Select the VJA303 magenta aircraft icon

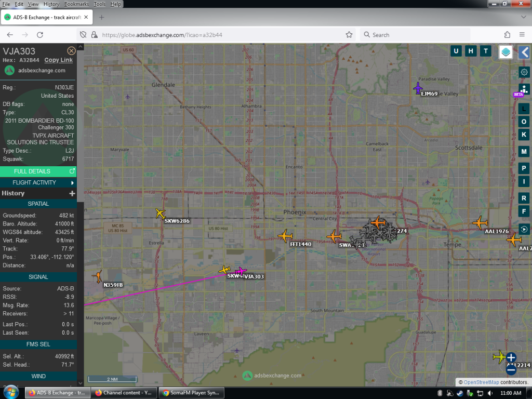[x=241, y=271]
